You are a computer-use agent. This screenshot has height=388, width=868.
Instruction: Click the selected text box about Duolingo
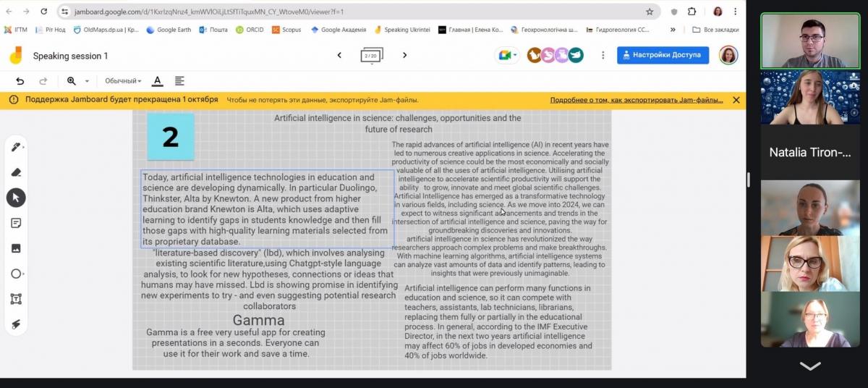267,209
